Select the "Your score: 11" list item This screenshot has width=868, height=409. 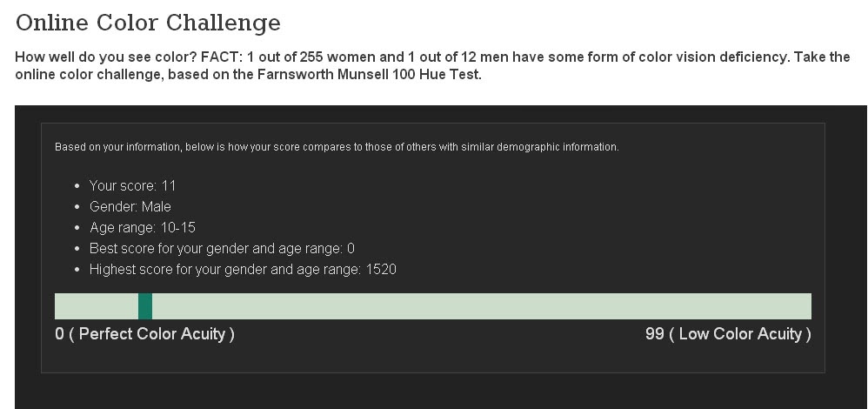(x=132, y=185)
